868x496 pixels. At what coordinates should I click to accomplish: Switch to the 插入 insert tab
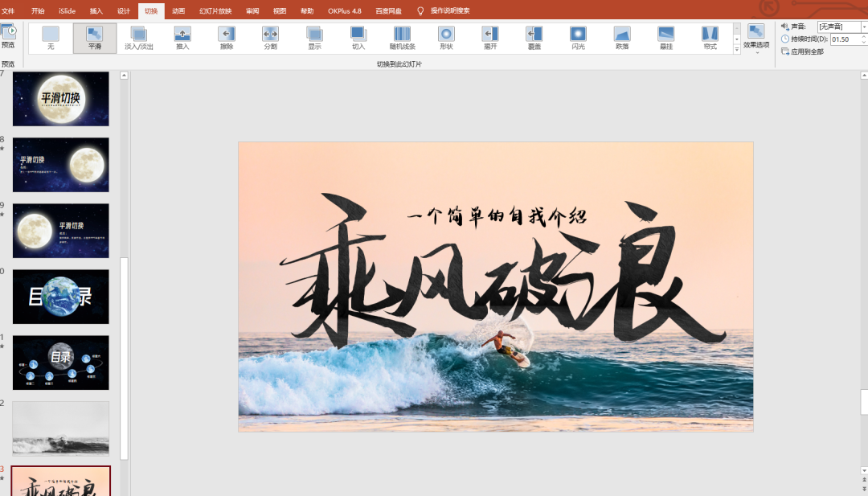pos(96,11)
